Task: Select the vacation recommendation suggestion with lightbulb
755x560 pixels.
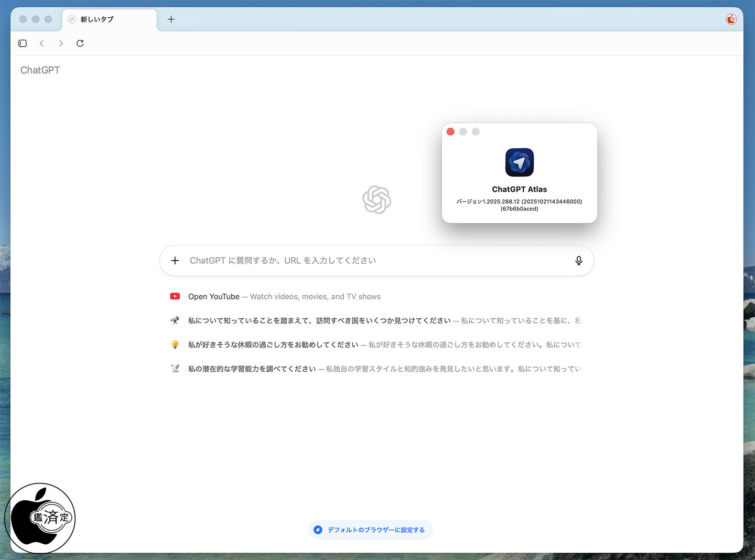Action: coord(273,345)
